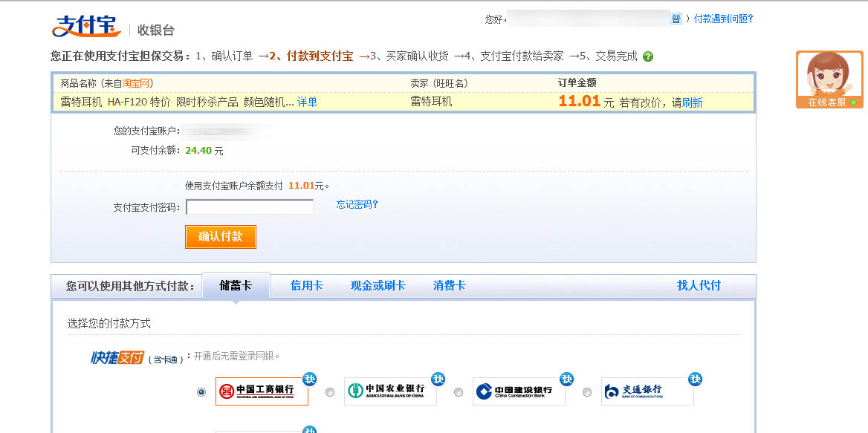Select the Construction Bank radio button

click(x=459, y=392)
